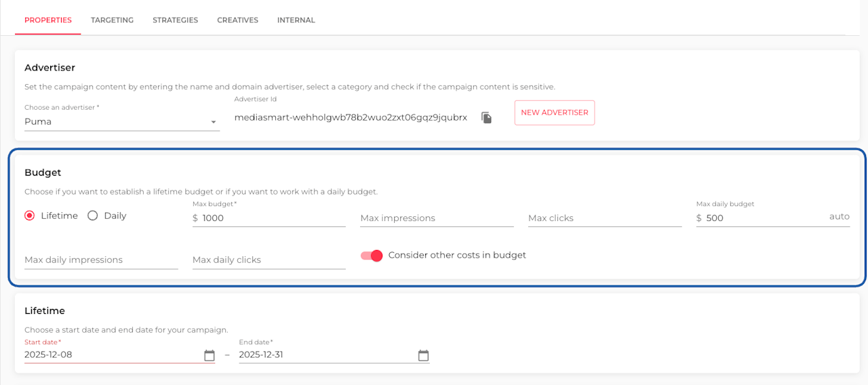Go to the Creatives tab
The image size is (868, 385).
point(237,20)
